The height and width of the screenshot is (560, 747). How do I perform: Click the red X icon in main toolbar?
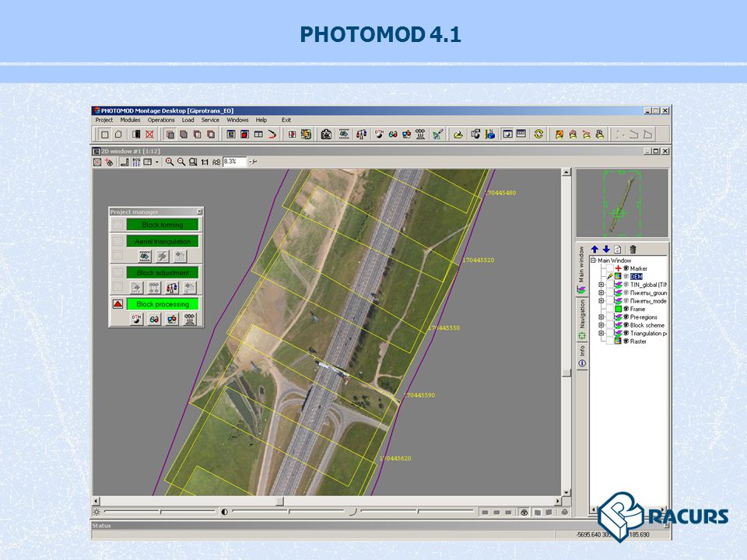click(149, 135)
